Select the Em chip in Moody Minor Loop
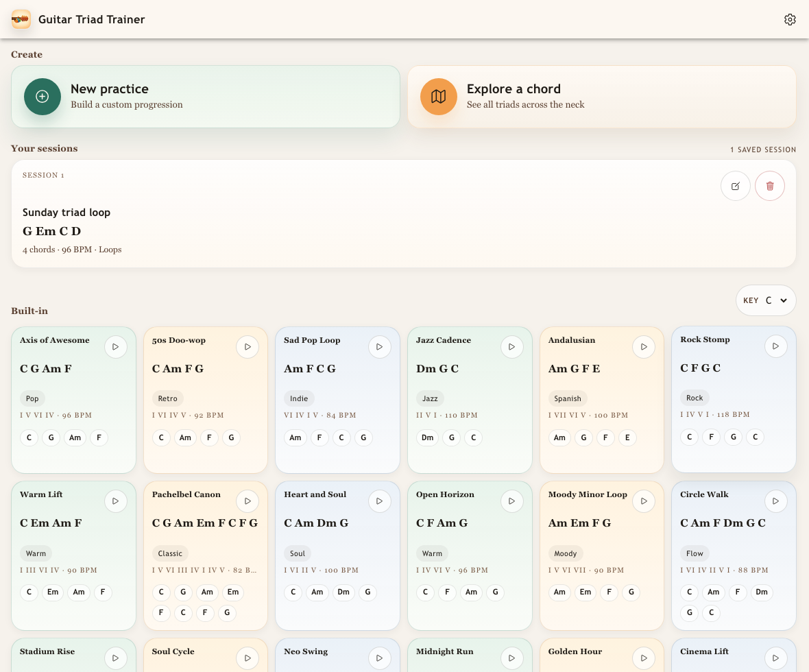Viewport: 809px width, 672px height. tap(585, 592)
